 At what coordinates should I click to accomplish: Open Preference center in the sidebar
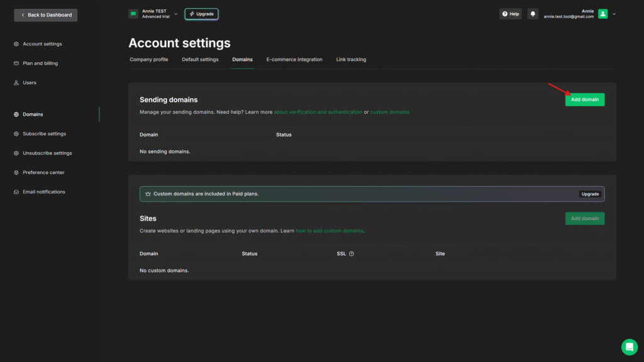(43, 172)
